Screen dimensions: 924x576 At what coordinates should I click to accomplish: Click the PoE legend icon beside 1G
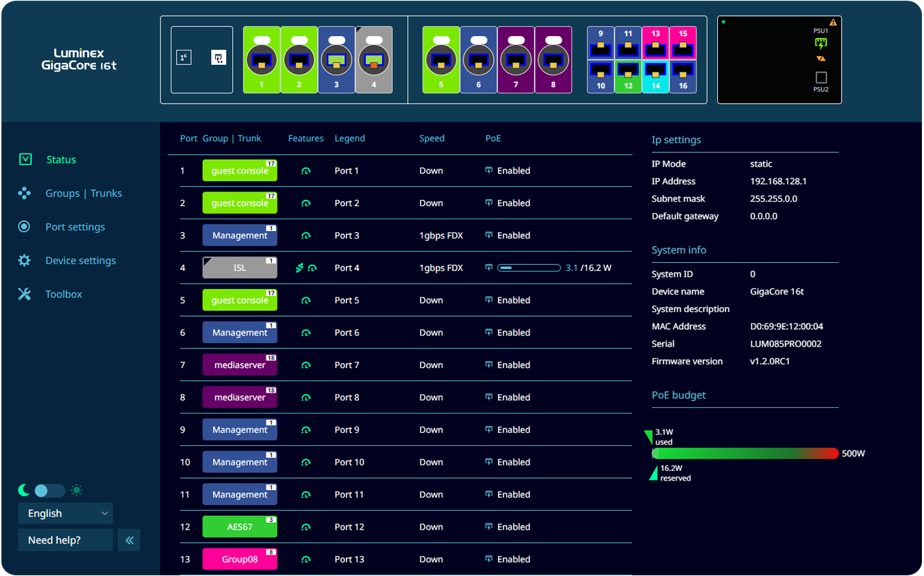click(219, 58)
